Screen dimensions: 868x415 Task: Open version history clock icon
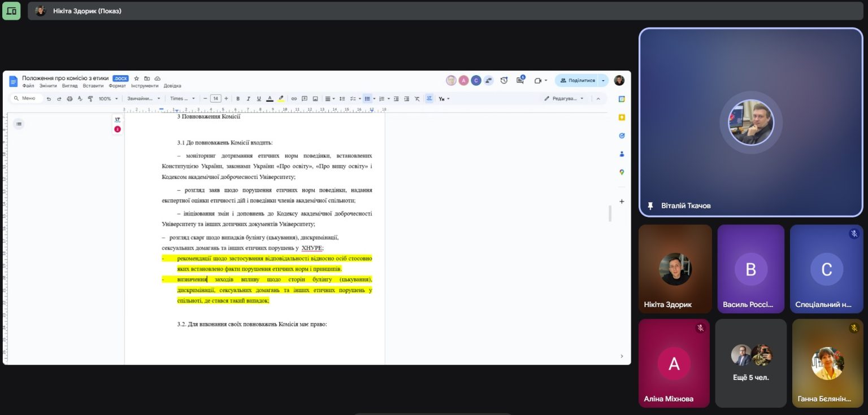(504, 80)
